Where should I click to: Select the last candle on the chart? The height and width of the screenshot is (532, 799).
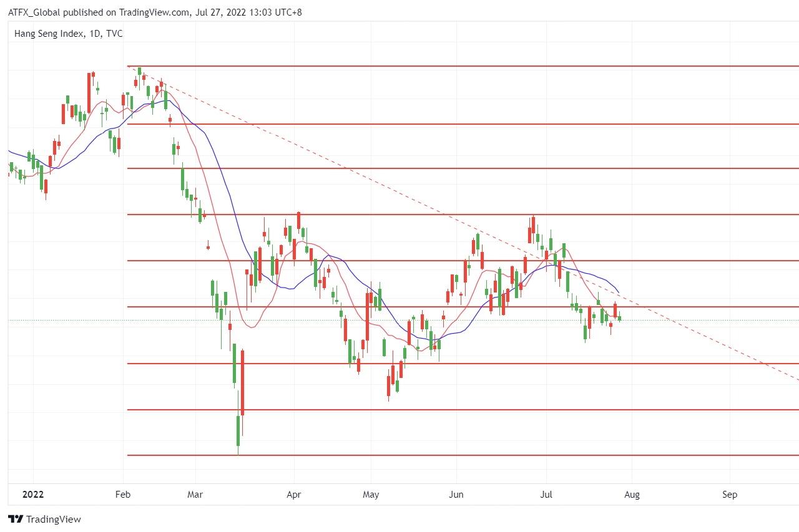[x=619, y=318]
